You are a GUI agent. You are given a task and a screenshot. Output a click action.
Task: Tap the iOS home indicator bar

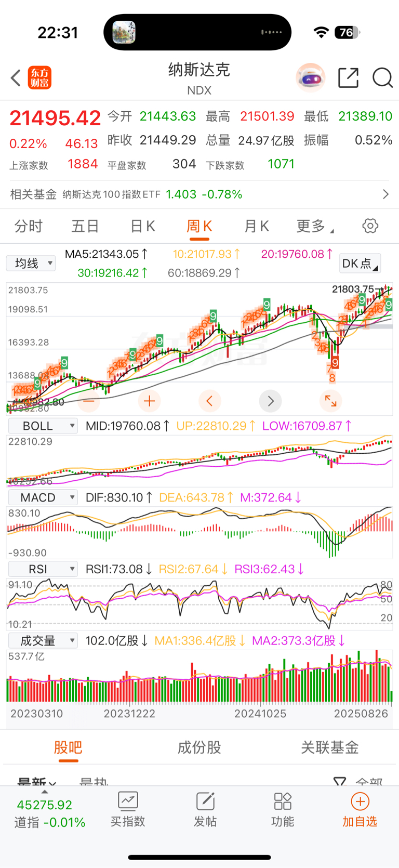click(x=199, y=857)
